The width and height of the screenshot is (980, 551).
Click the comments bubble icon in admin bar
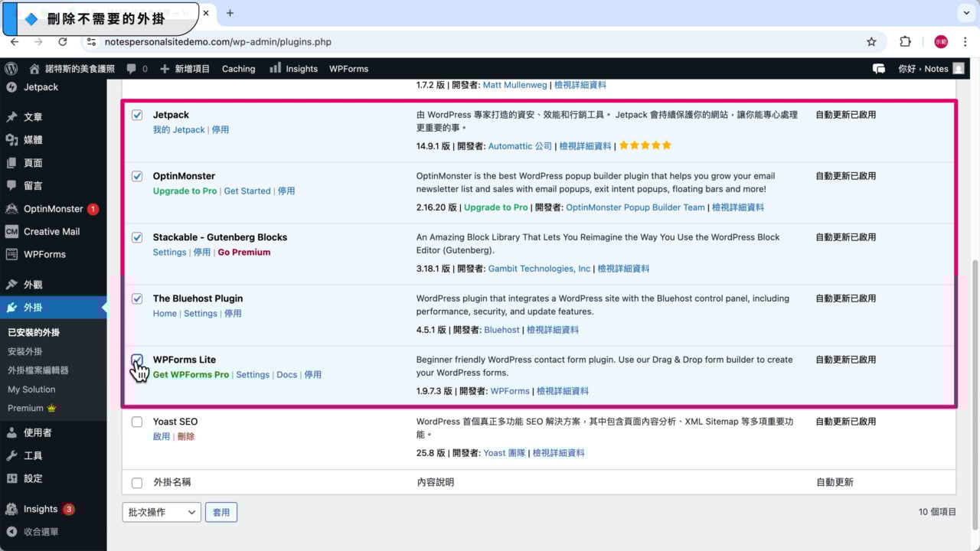(x=132, y=69)
